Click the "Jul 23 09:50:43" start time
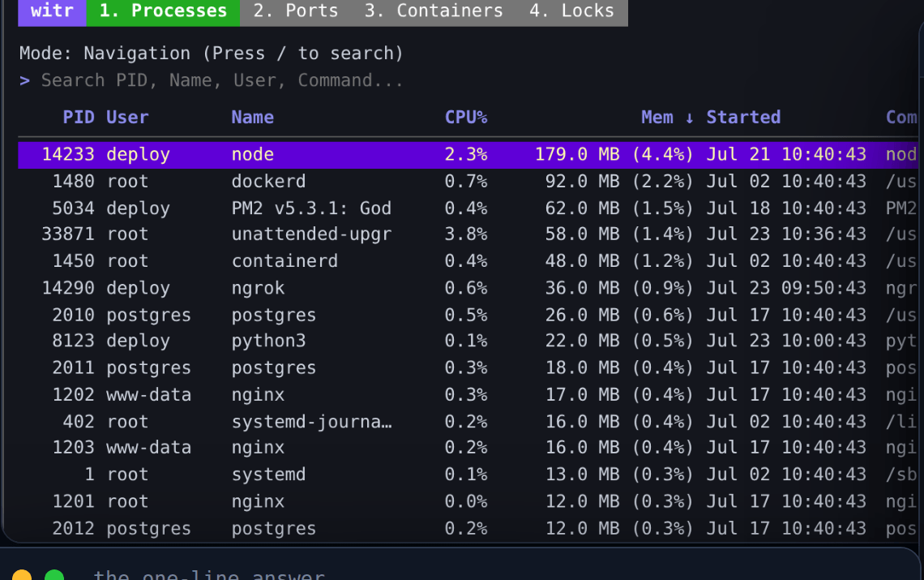924x580 pixels. pyautogui.click(x=786, y=288)
